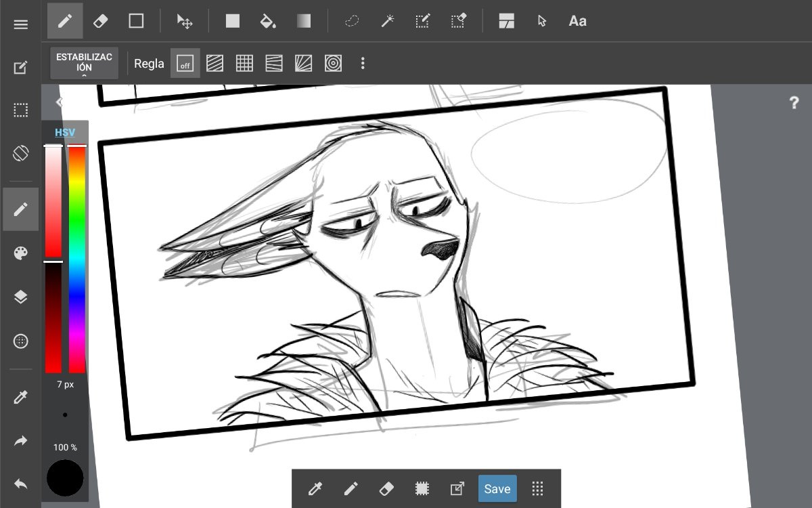This screenshot has width=812, height=508.
Task: Adjust the saturation slider bar
Action: click(53, 202)
